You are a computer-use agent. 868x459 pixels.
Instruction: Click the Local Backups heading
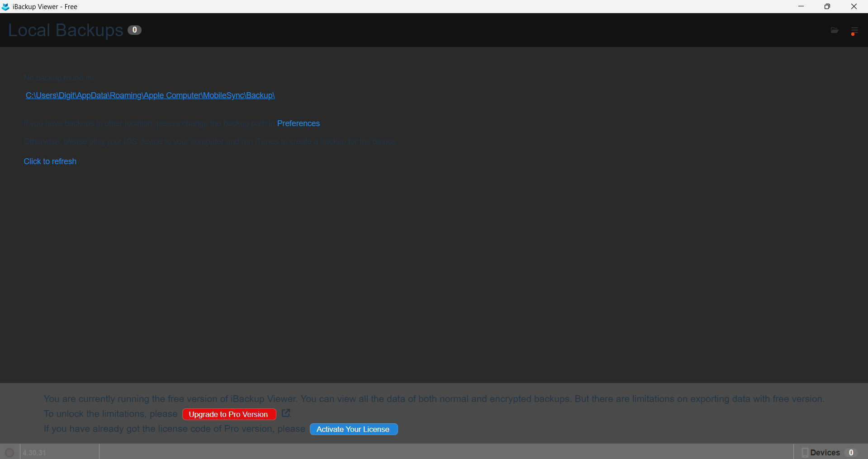tap(66, 30)
